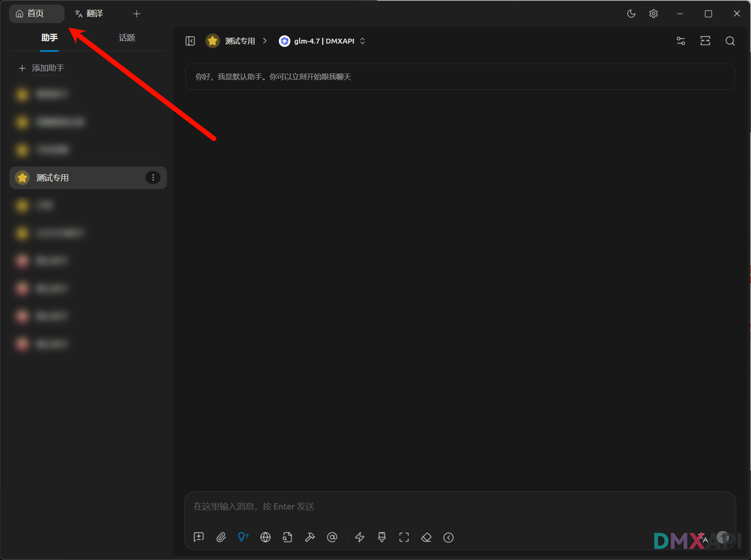Click the eraser clear context icon
Screen dimensions: 751x560
tap(426, 537)
